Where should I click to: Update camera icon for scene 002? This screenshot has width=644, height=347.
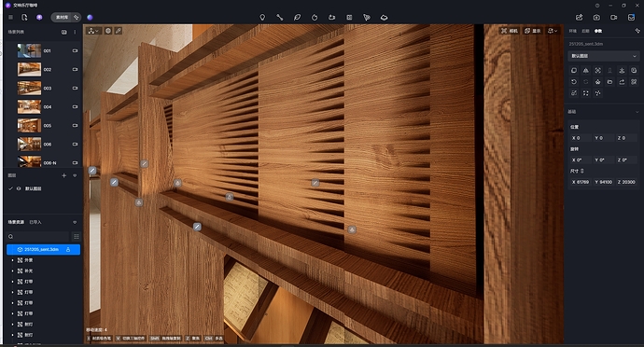coord(76,69)
